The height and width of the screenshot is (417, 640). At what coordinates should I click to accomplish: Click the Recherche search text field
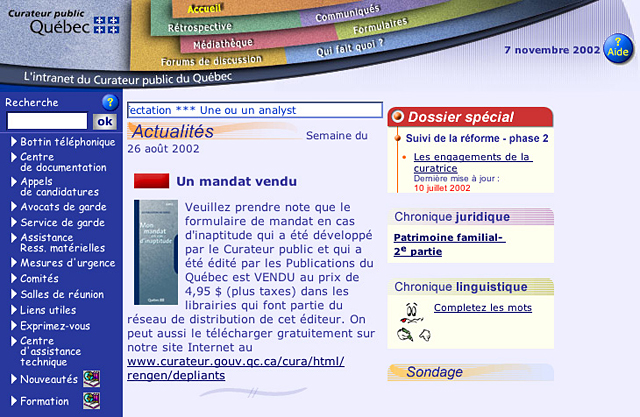point(47,121)
